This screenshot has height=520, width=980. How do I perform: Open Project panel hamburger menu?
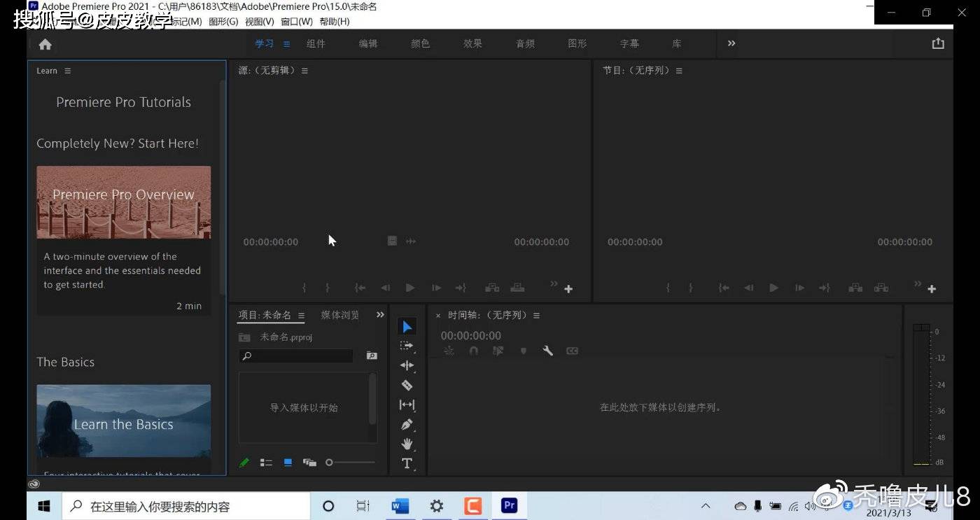click(x=301, y=316)
